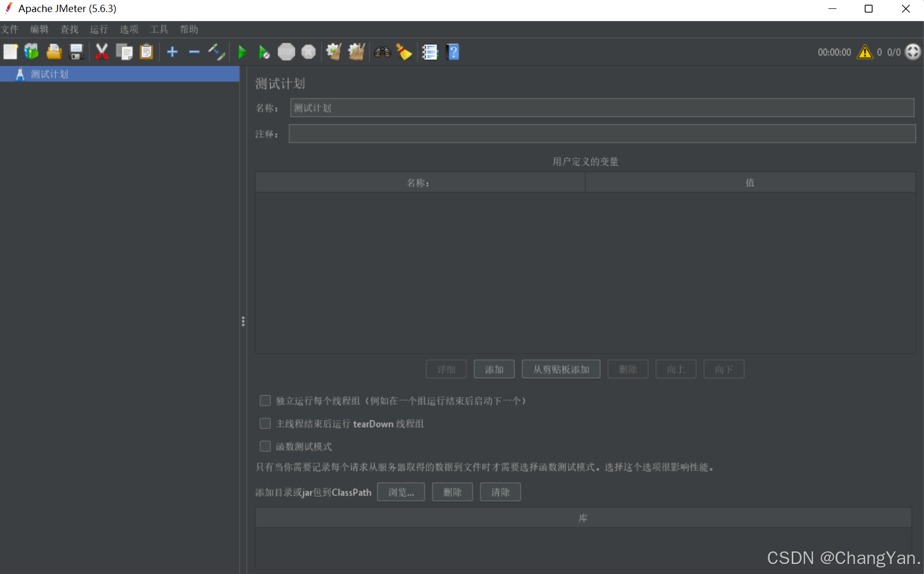This screenshot has width=924, height=574.
Task: Save the test plan with the disk icon
Action: [77, 52]
